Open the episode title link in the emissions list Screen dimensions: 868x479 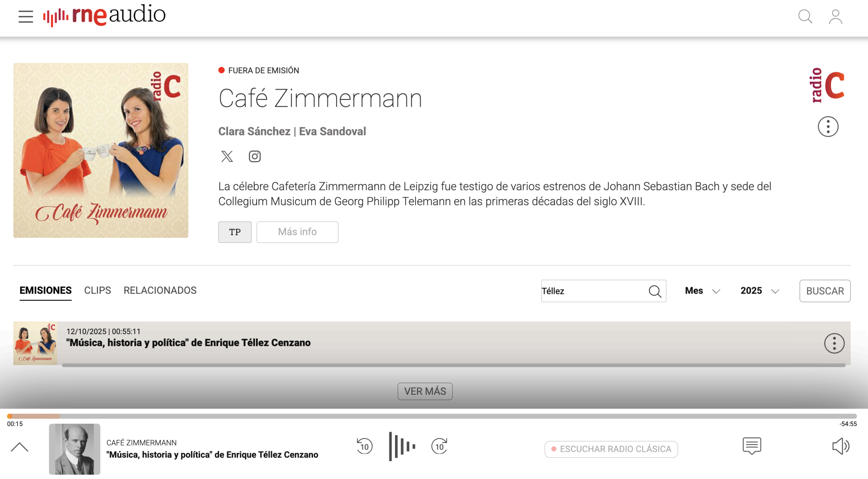tap(188, 343)
